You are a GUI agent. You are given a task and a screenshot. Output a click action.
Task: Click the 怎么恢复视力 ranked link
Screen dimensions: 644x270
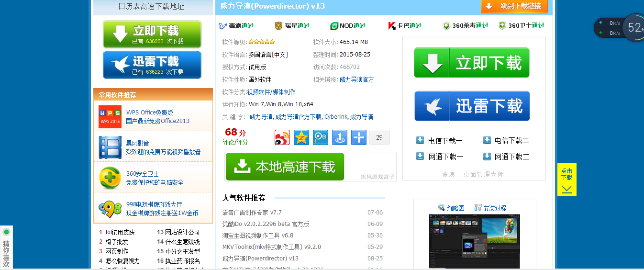tap(123, 261)
